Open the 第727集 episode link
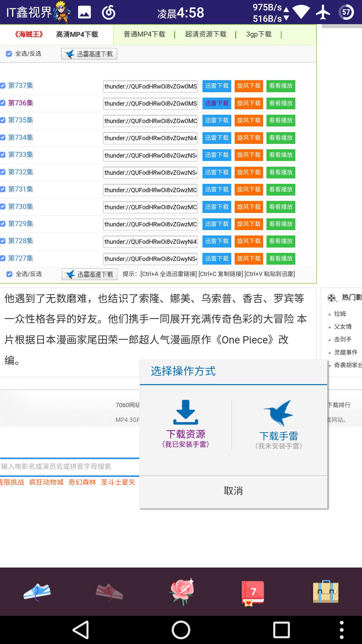Image resolution: width=362 pixels, height=644 pixels. (21, 258)
